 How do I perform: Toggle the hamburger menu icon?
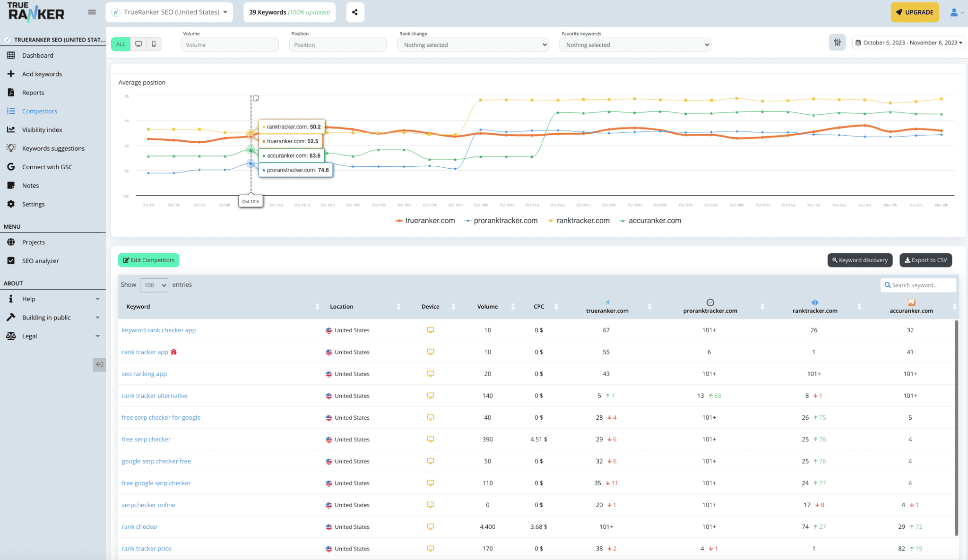[x=92, y=12]
